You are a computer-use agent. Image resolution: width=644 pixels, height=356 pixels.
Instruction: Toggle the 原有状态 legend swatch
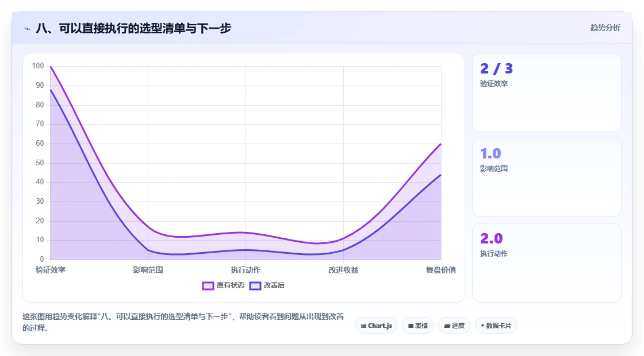click(208, 285)
